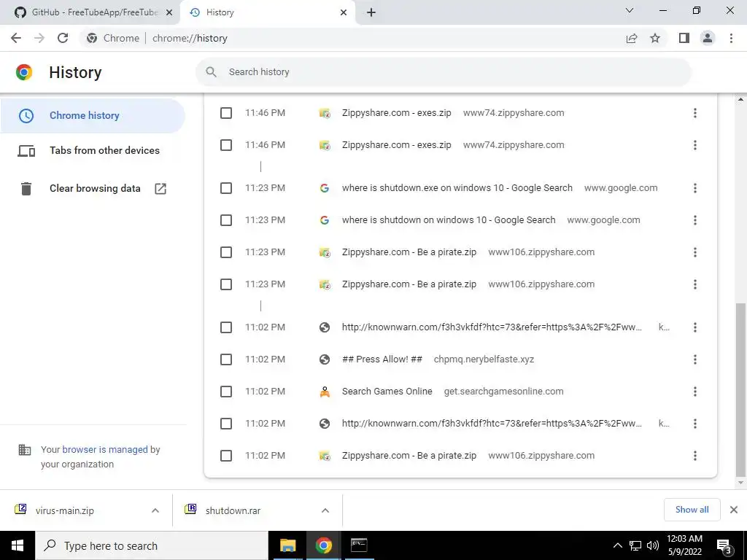This screenshot has height=560, width=747.
Task: Go back using the browser back arrow
Action: (16, 38)
